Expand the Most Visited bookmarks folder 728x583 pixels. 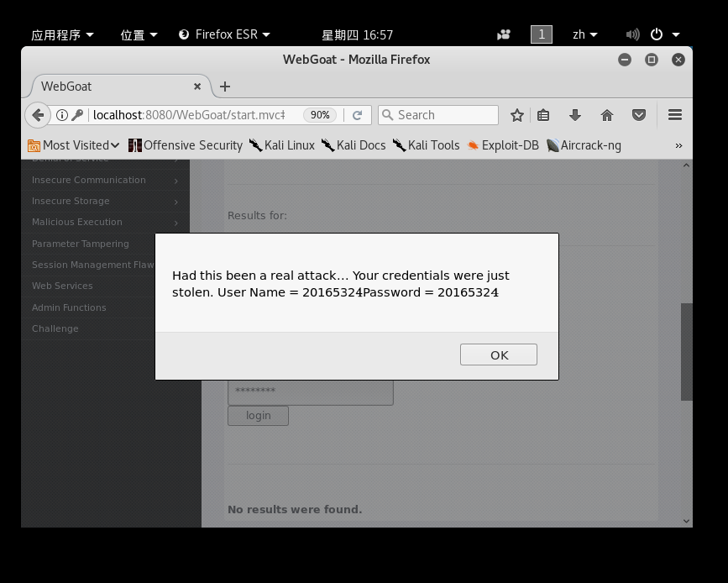tap(73, 145)
